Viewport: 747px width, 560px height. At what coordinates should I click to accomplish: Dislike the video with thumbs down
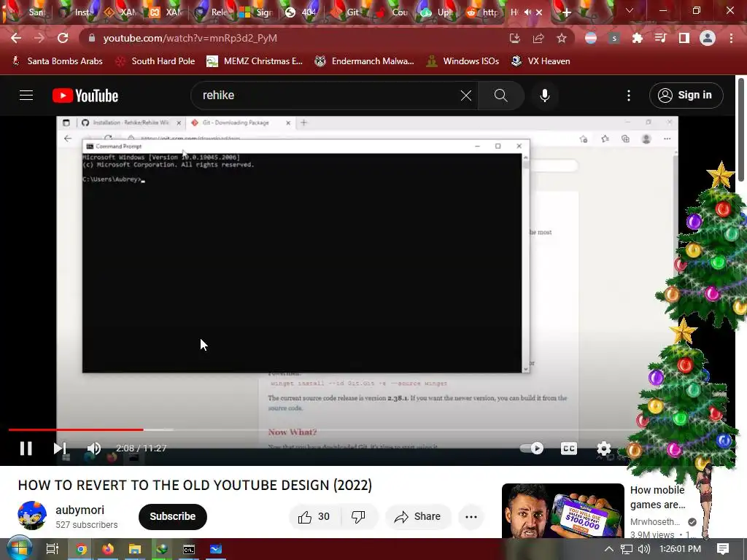[x=358, y=517]
